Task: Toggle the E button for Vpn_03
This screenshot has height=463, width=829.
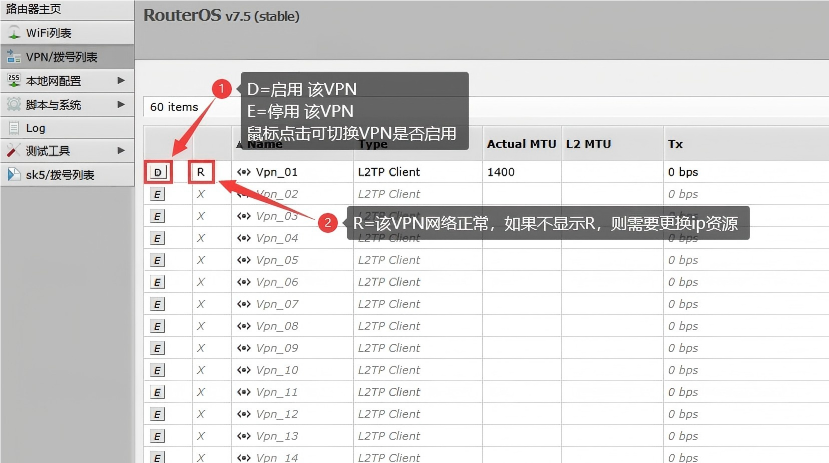Action: pyautogui.click(x=157, y=216)
